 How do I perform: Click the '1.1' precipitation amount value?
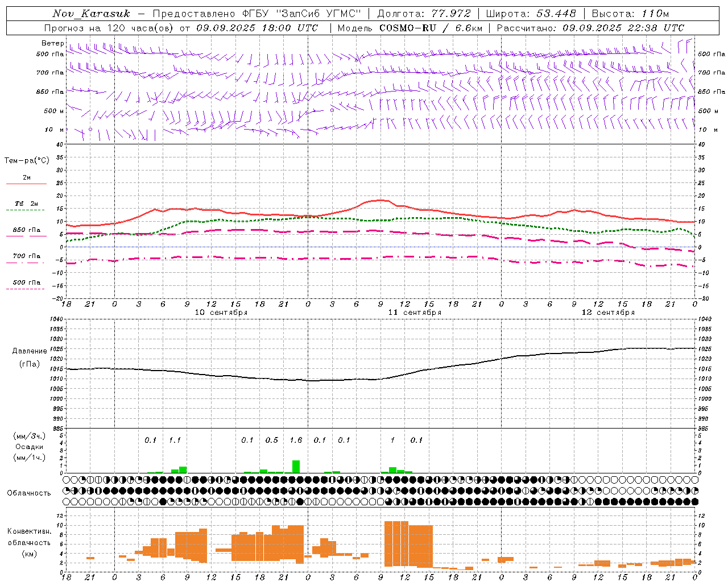click(175, 440)
